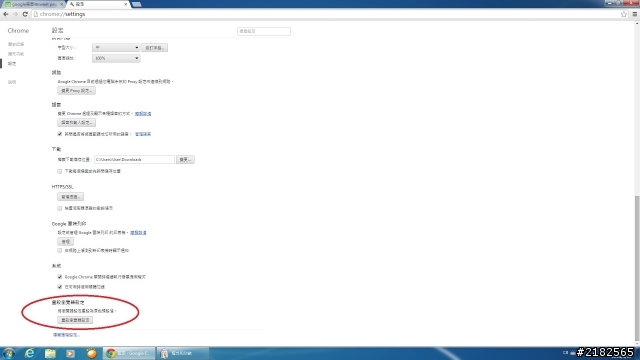640x360 pixels.
Task: Open the Help item in Chrome sidebar
Action: pyautogui.click(x=12, y=82)
